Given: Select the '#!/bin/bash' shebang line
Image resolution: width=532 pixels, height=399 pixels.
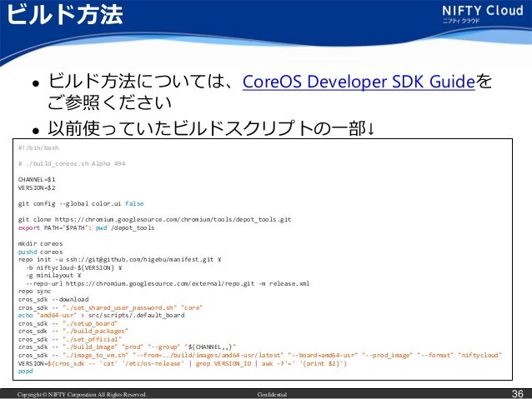Looking at the screenshot, I should 38,147.
